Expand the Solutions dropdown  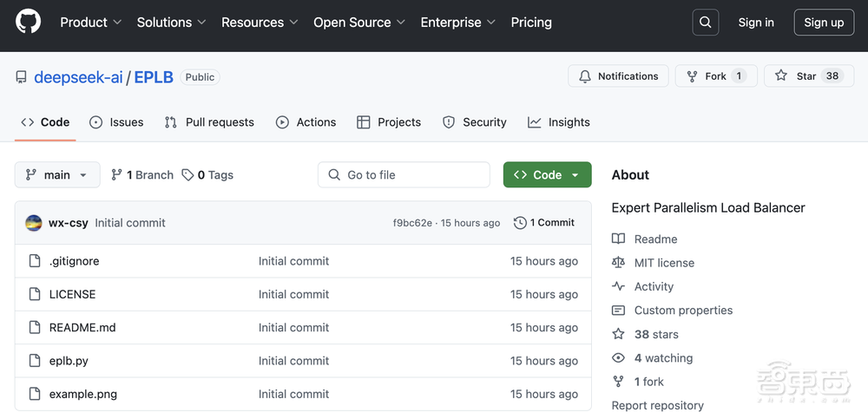pos(171,23)
